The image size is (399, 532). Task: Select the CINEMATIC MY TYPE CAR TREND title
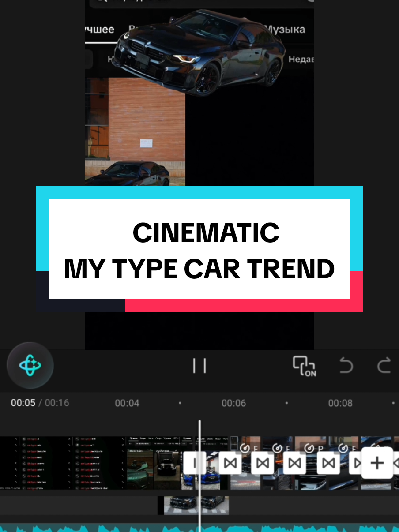(199, 250)
